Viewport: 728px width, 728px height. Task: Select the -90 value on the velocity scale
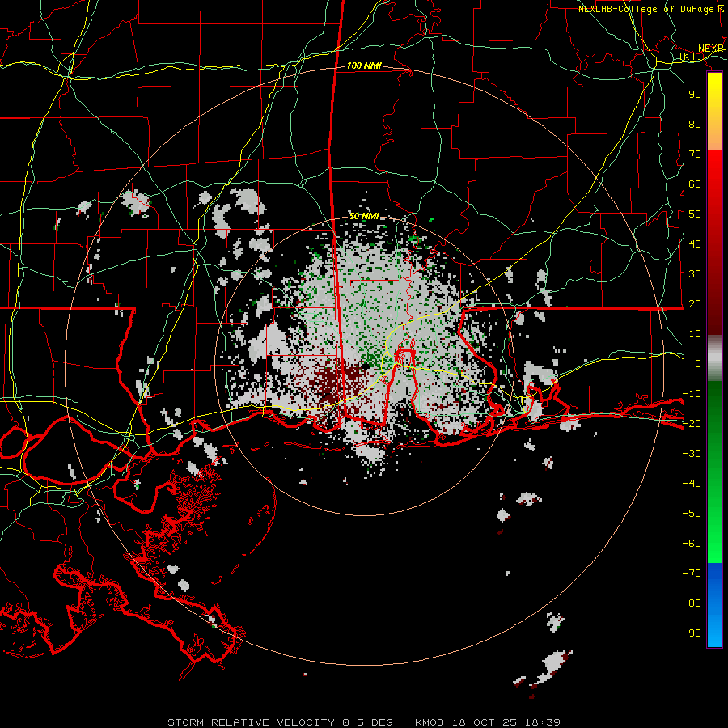point(692,633)
